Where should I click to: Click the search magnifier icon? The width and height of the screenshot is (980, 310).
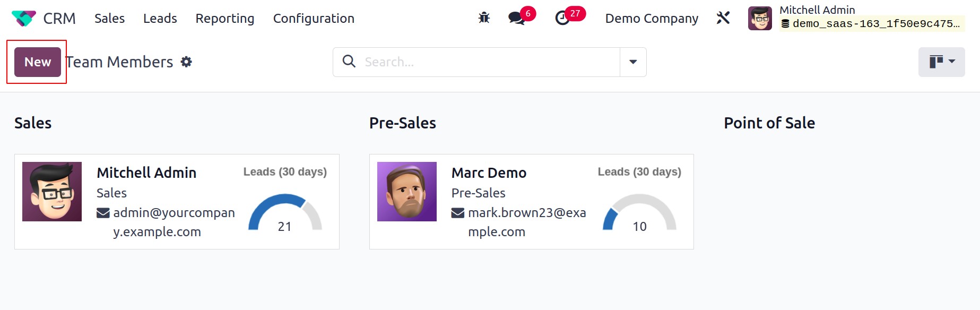tap(349, 61)
